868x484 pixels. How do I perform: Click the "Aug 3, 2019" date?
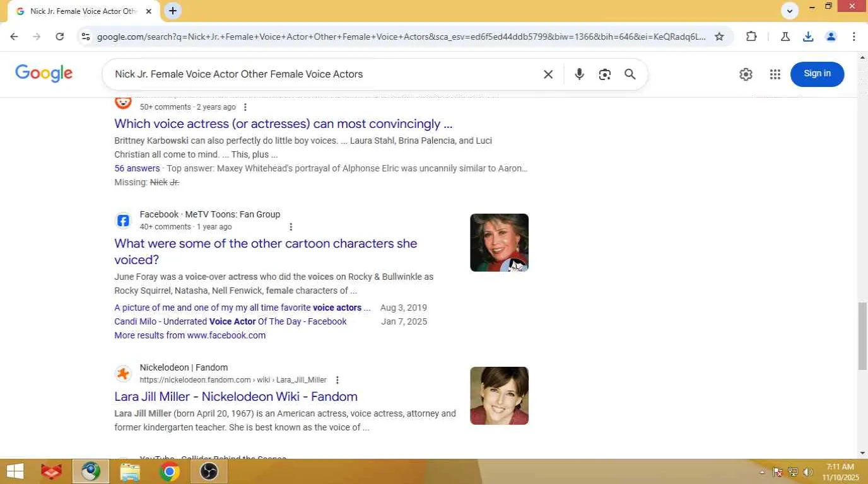click(404, 308)
